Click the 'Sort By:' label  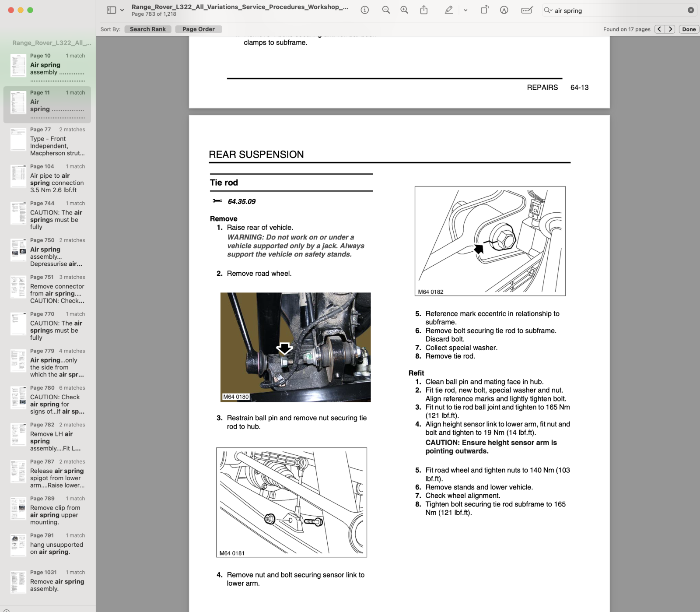[x=110, y=29]
